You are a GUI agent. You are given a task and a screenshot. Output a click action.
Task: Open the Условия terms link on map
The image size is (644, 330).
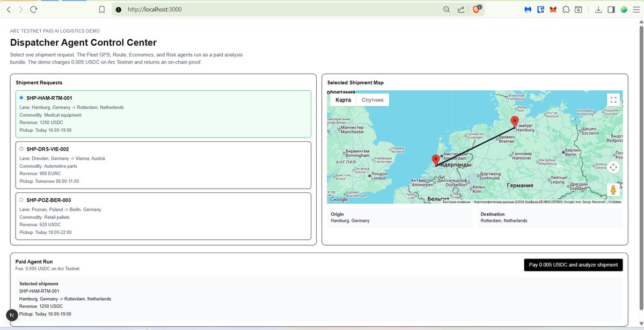[615, 202]
